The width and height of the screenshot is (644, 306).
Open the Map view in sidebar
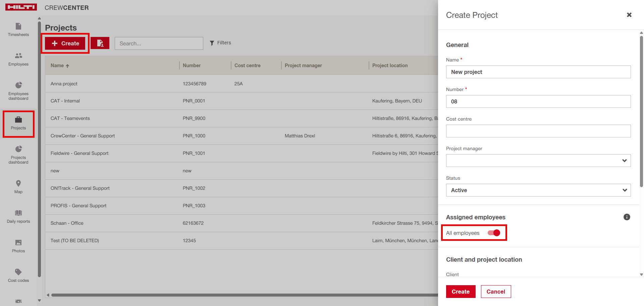tap(18, 187)
